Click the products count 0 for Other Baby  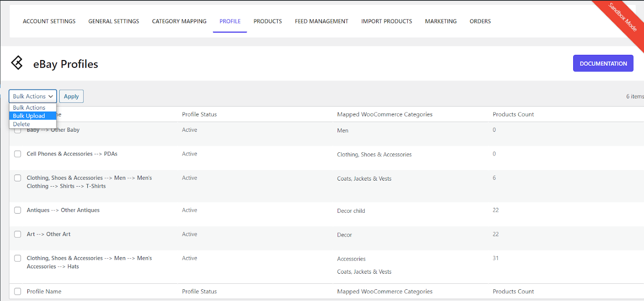(x=494, y=130)
